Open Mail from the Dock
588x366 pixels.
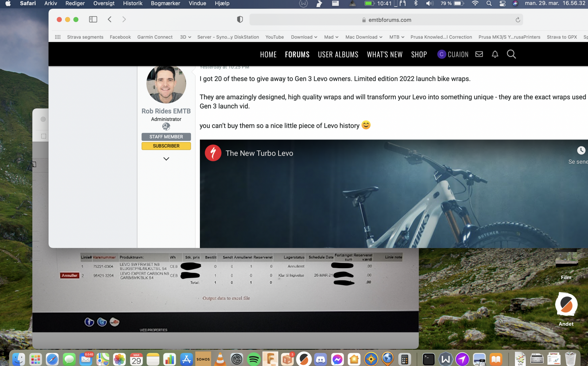coord(86,359)
